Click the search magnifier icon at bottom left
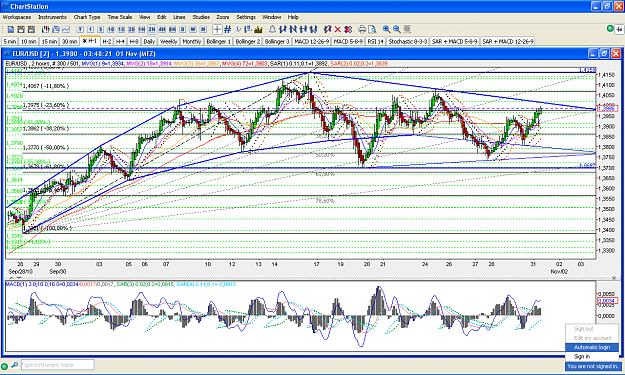The image size is (625, 375). pos(14,365)
